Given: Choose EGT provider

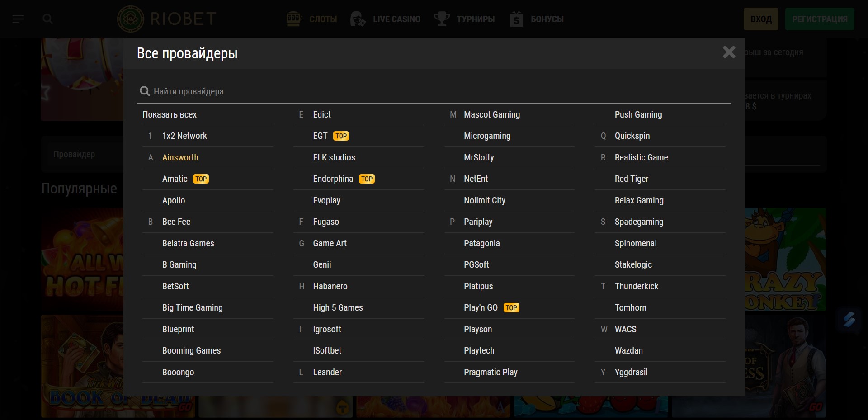Looking at the screenshot, I should click(x=320, y=136).
